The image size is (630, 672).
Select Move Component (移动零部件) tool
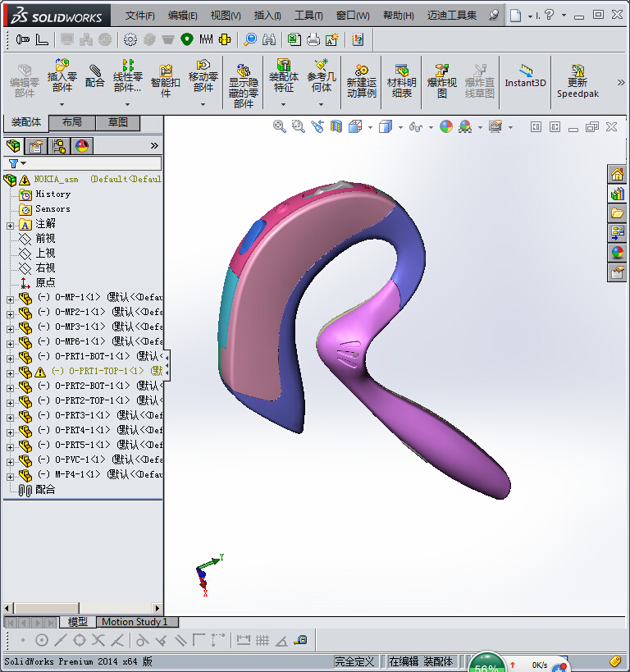pos(203,75)
